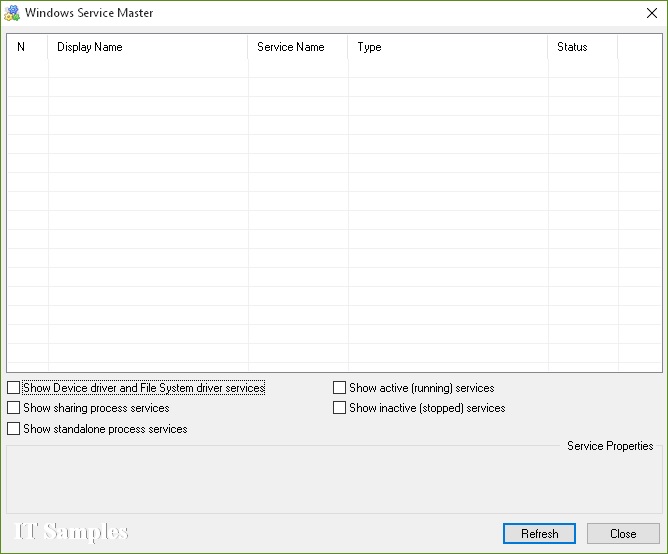Click the Close button at the bottom right
This screenshot has width=668, height=554.
623,534
